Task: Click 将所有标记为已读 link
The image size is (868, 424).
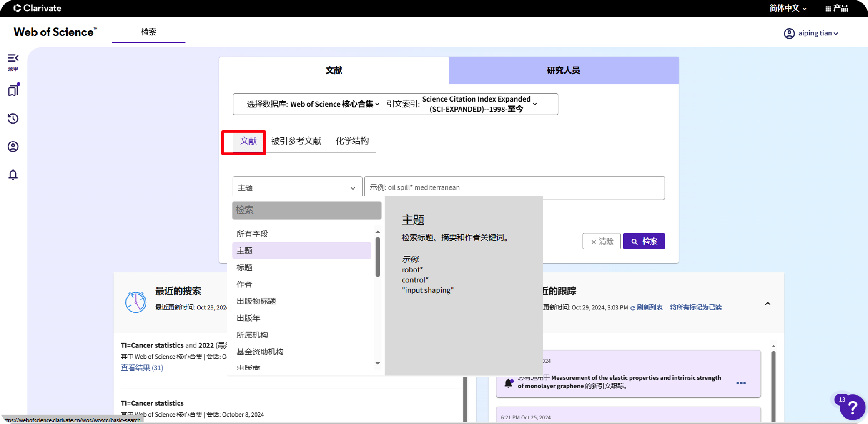Action: tap(695, 307)
